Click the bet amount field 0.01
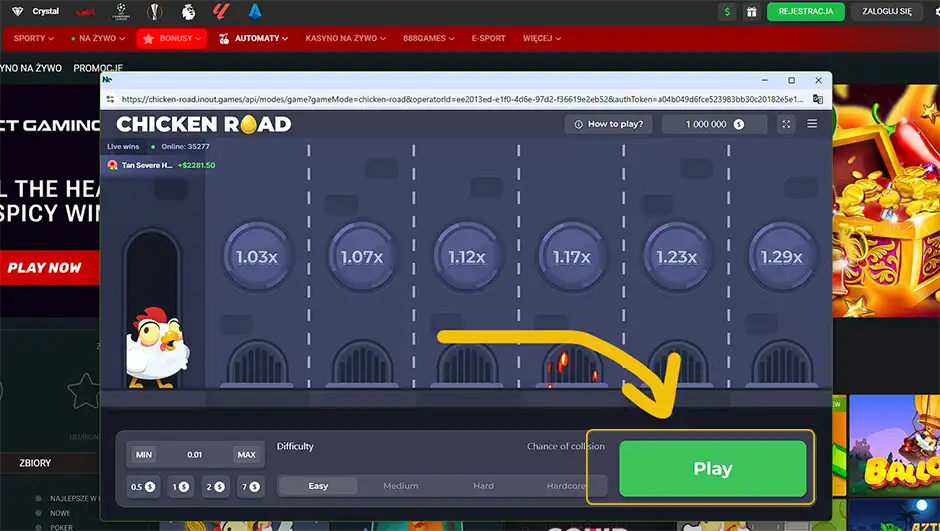This screenshot has height=531, width=940. [195, 455]
